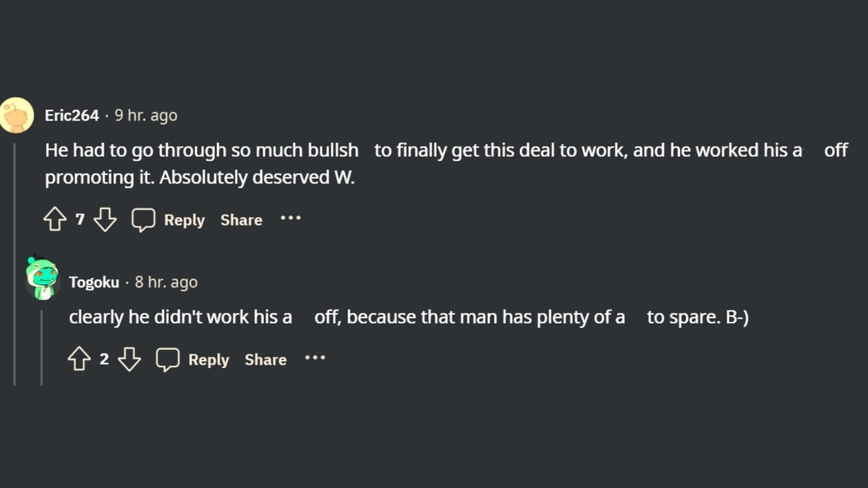Open Togoku's green avatar
Screen dimensions: 868x488
(41, 278)
